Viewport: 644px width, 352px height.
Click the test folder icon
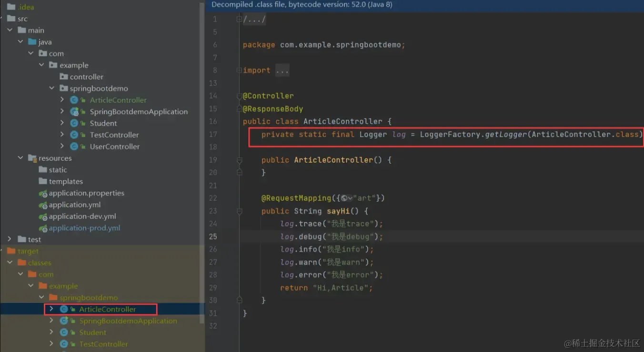(22, 239)
